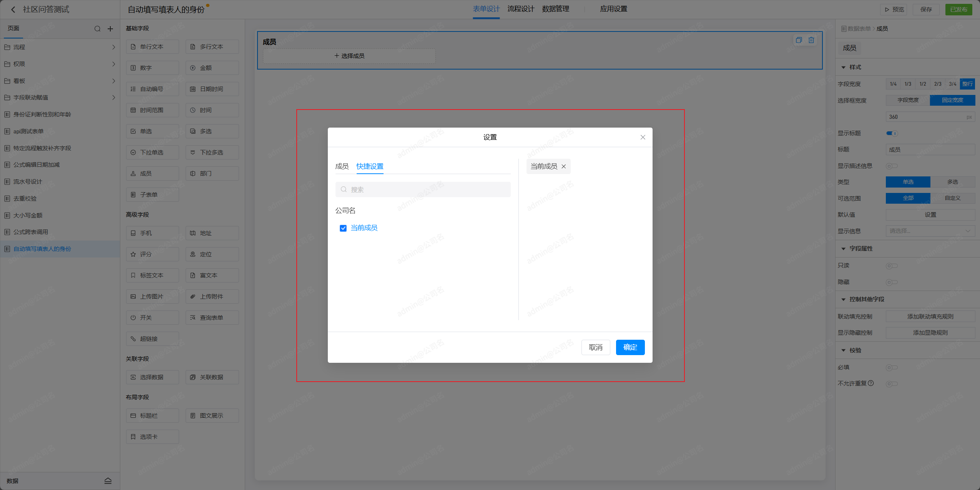980x490 pixels.
Task: Click the 搜索 input field
Action: pos(423,189)
